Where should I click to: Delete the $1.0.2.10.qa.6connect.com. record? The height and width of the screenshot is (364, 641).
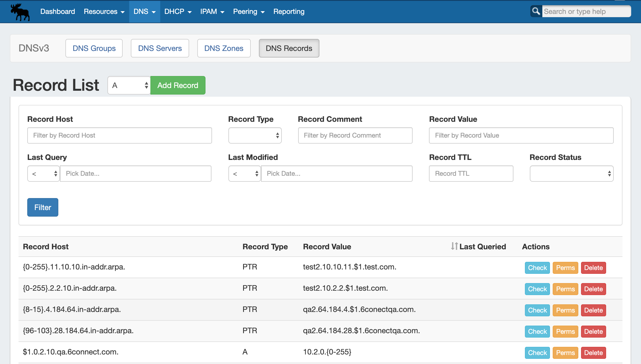point(593,353)
